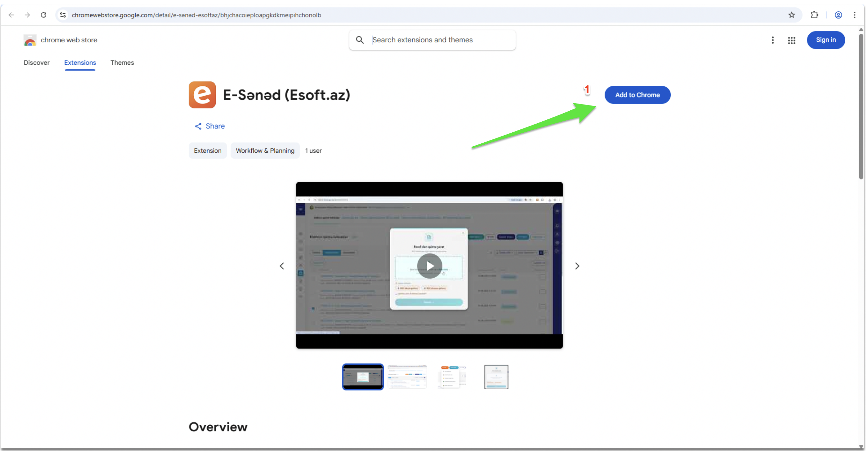Reload the current page

43,15
